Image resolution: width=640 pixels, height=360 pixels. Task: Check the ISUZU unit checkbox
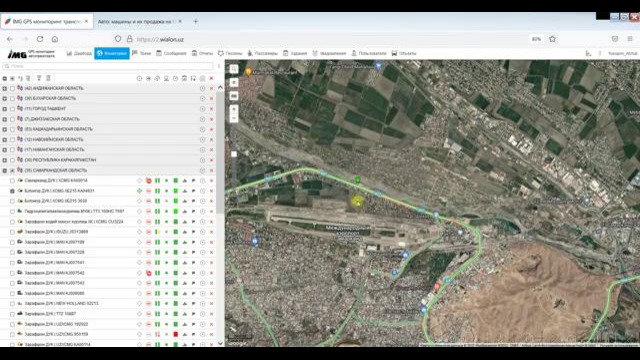[x=12, y=232]
